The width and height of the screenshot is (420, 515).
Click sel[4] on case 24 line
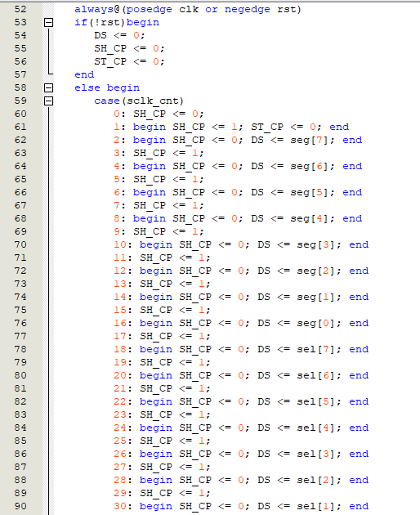tap(315, 428)
